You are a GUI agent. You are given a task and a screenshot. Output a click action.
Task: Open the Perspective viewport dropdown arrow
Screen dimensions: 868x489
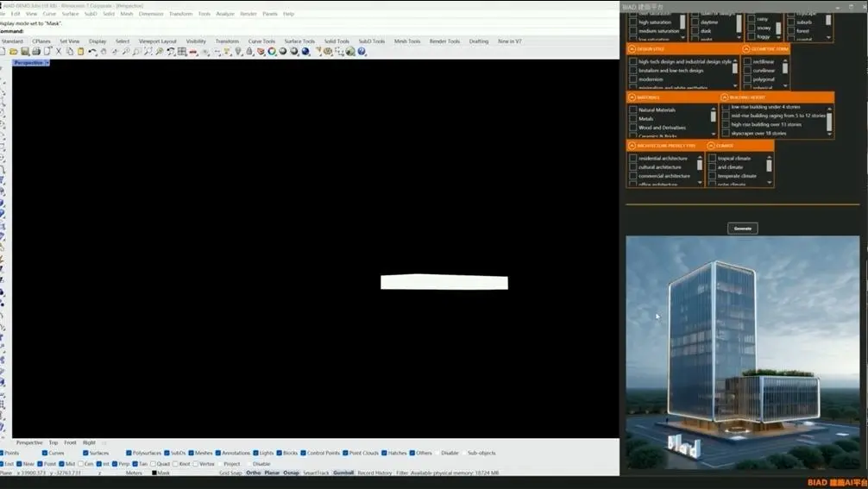click(x=47, y=63)
